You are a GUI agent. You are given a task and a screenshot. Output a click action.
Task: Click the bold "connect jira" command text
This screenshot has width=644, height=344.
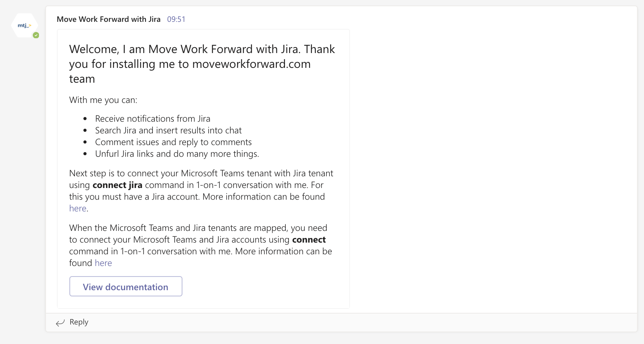pos(117,185)
